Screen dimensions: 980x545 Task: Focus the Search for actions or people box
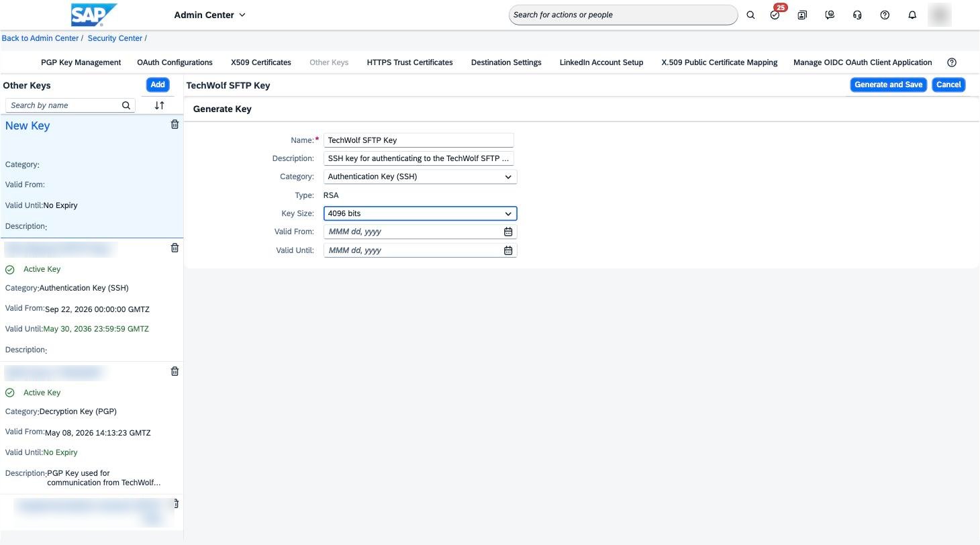pyautogui.click(x=623, y=15)
